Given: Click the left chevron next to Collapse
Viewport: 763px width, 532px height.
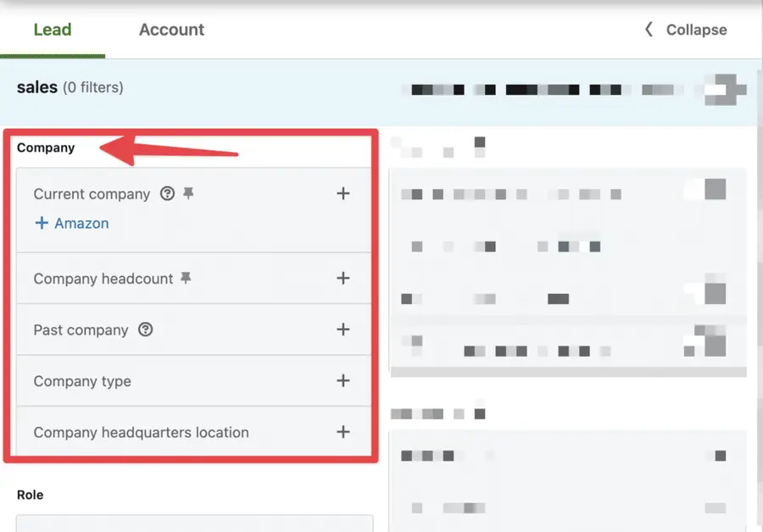Looking at the screenshot, I should coord(647,29).
